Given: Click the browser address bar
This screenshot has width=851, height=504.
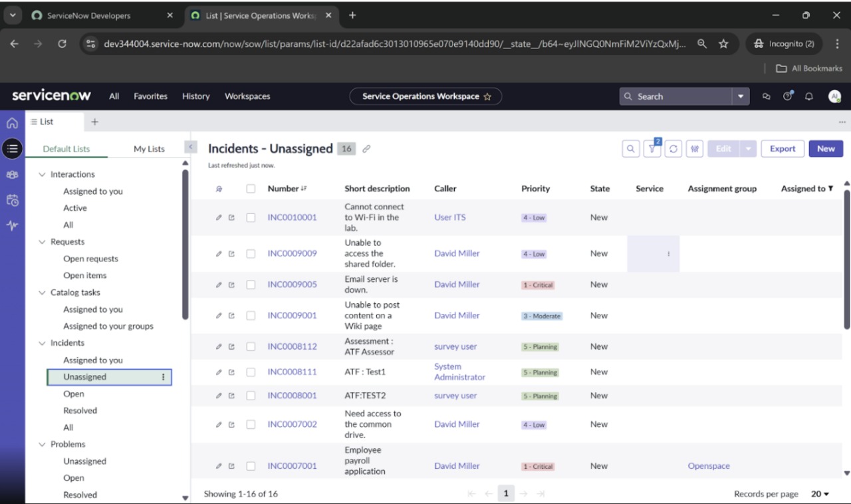Looking at the screenshot, I should coord(394,44).
